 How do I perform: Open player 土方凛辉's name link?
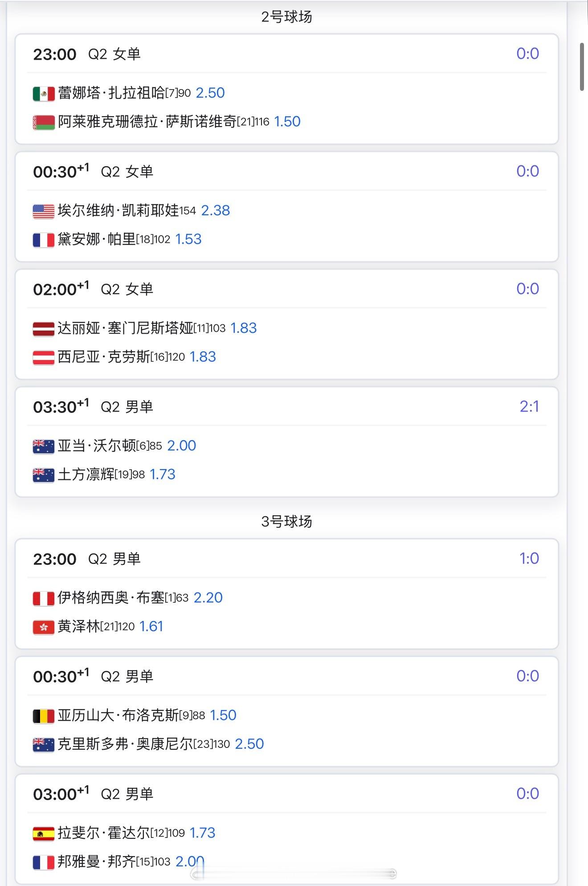pyautogui.click(x=86, y=475)
